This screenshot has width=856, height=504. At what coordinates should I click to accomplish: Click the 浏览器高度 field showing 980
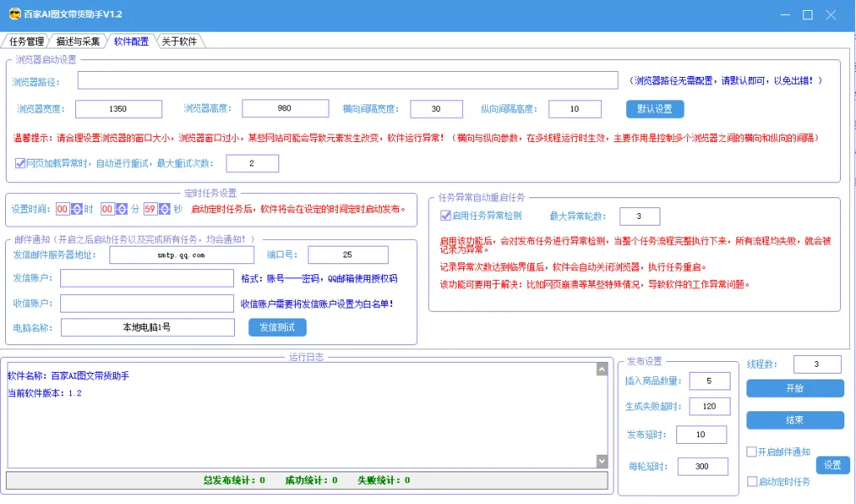point(285,108)
